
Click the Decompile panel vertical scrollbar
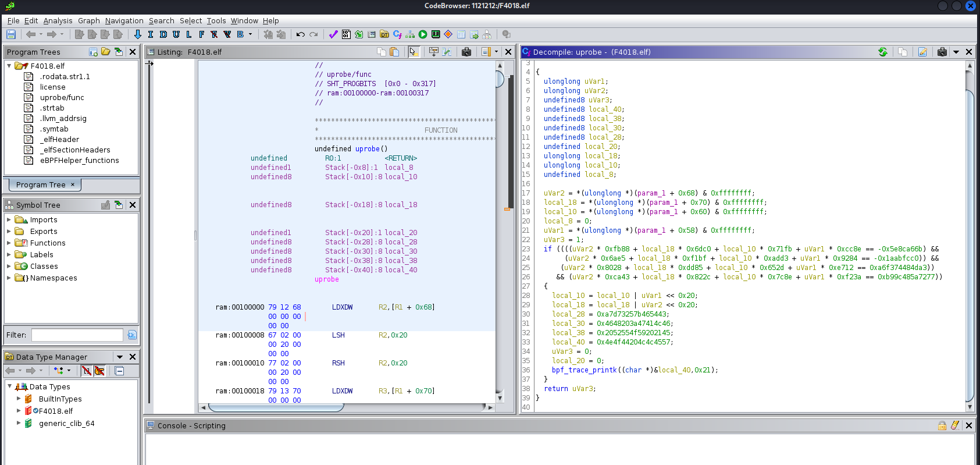(x=969, y=236)
